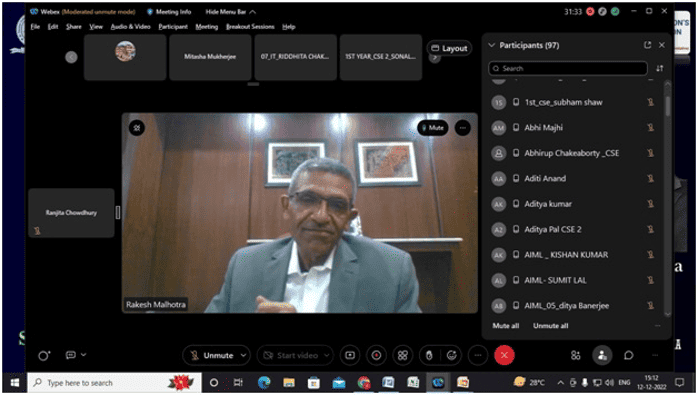Open the audio options dropdown arrow
This screenshot has width=700, height=395.
(x=244, y=356)
